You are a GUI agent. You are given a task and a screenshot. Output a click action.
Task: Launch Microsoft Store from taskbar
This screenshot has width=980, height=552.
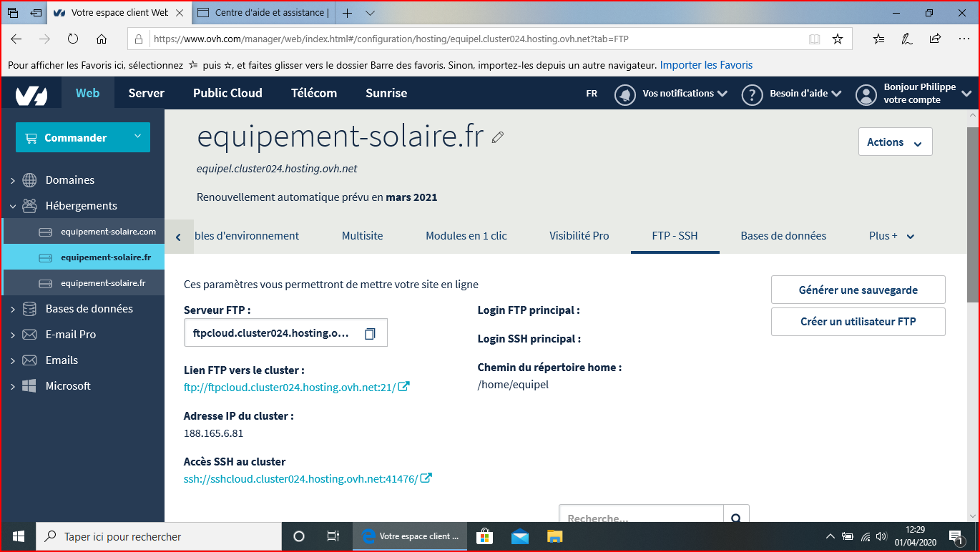point(485,536)
